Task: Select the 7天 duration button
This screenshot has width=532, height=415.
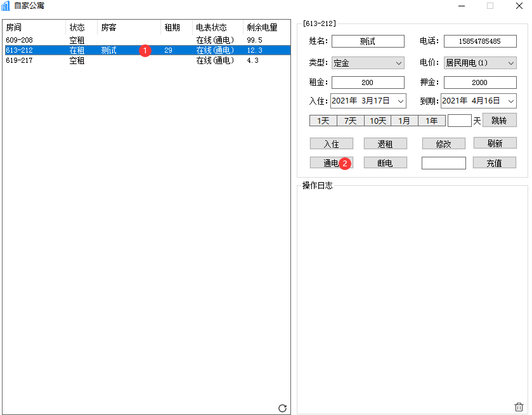Action: click(x=351, y=121)
